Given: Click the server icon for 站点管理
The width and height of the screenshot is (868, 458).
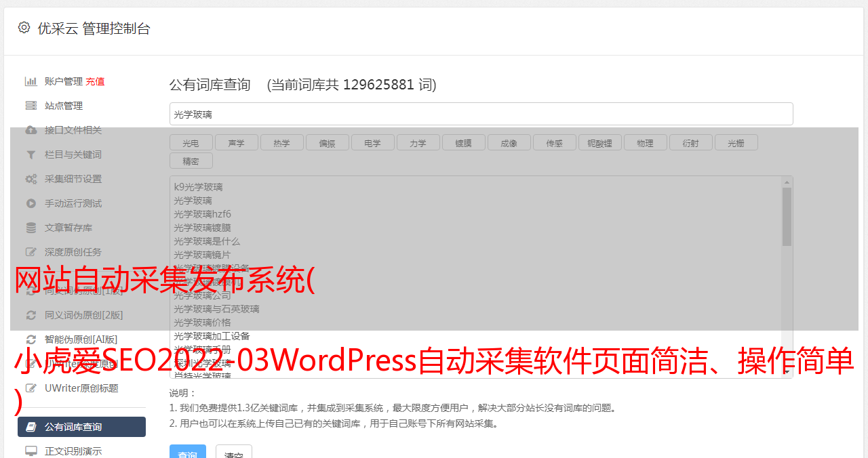Looking at the screenshot, I should click(x=31, y=106).
